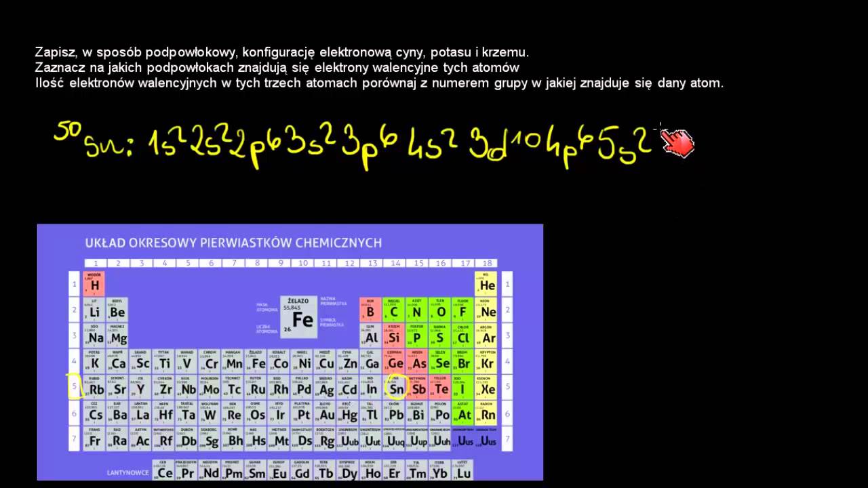Screen dimensions: 868x488
Task: Click the Ge germanium cell
Action: tap(395, 361)
